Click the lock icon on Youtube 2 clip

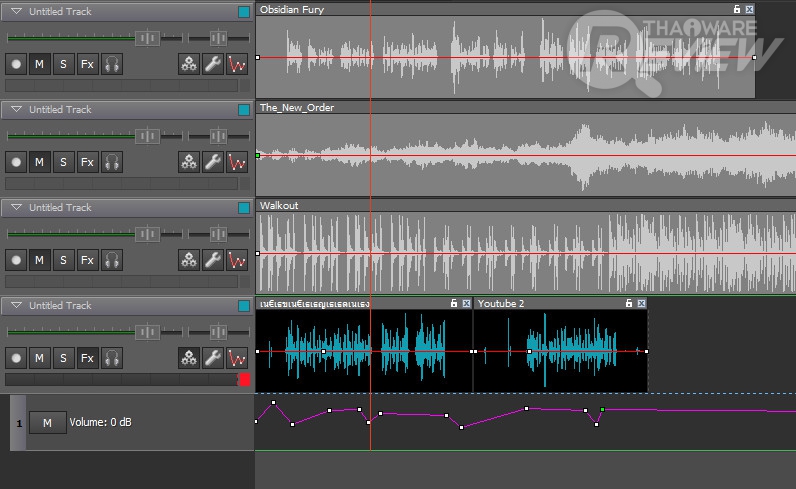[628, 303]
